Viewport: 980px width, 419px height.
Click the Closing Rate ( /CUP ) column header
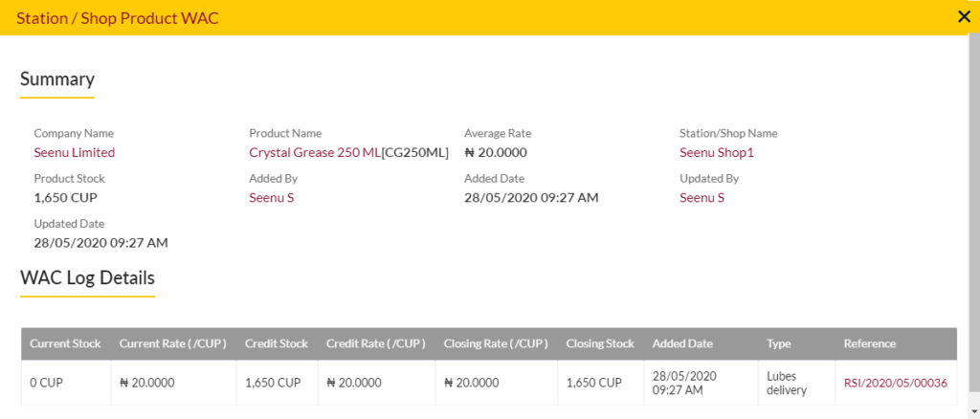(x=497, y=344)
